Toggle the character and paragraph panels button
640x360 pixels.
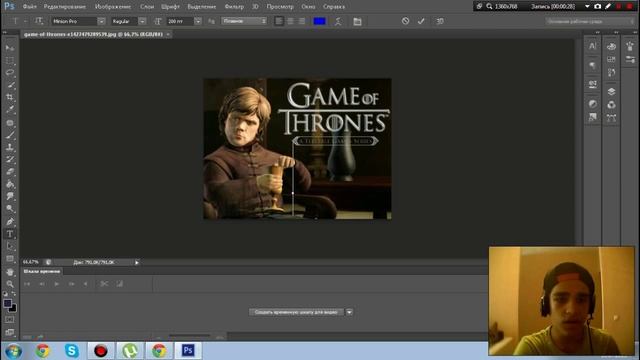357,21
